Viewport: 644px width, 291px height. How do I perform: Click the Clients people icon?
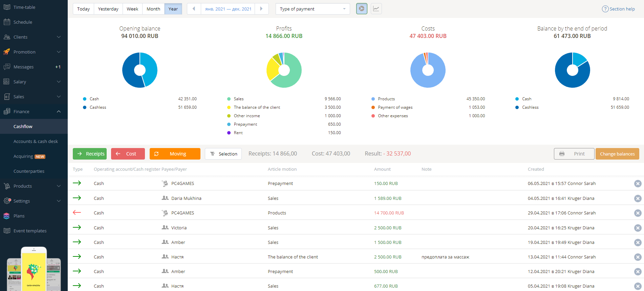pos(7,37)
